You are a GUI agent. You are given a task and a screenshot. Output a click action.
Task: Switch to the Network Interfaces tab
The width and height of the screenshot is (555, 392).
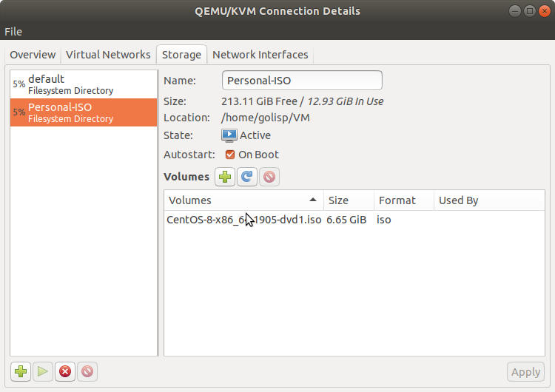tap(260, 55)
